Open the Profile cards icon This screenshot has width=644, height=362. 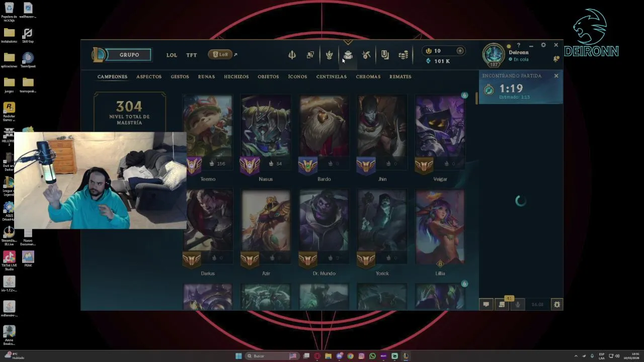(x=310, y=55)
